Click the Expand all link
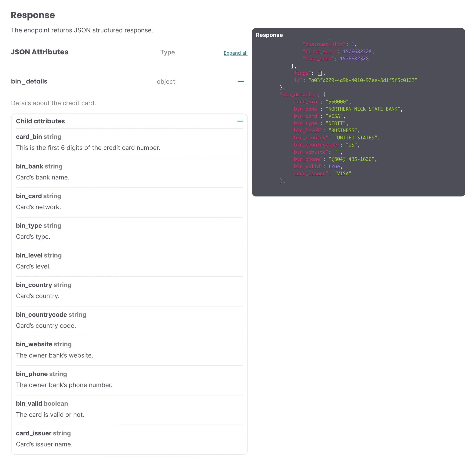 235,53
